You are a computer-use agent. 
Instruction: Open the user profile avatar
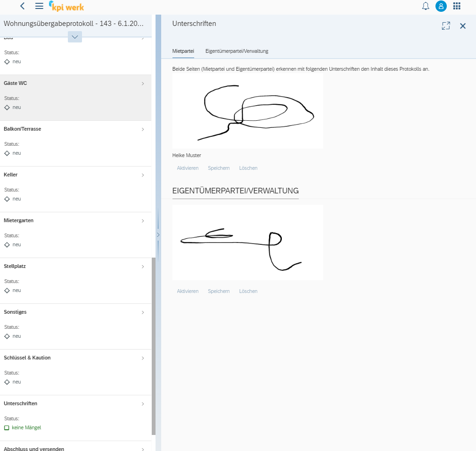[441, 6]
